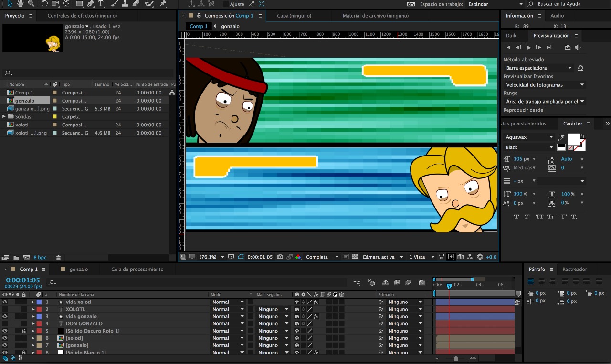The image size is (611, 364).
Task: Show the DON GONZALO text layer
Action: (5, 323)
